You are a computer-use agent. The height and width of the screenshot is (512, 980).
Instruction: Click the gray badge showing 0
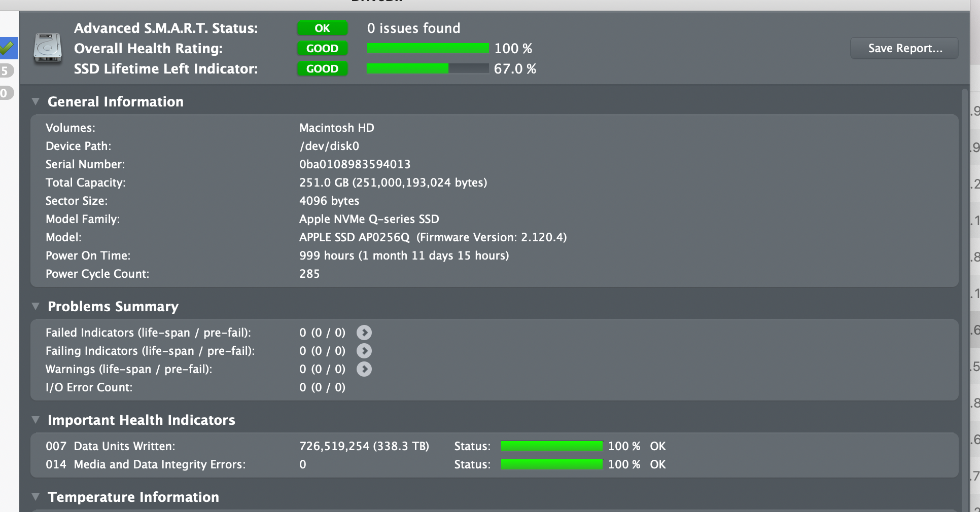5,93
